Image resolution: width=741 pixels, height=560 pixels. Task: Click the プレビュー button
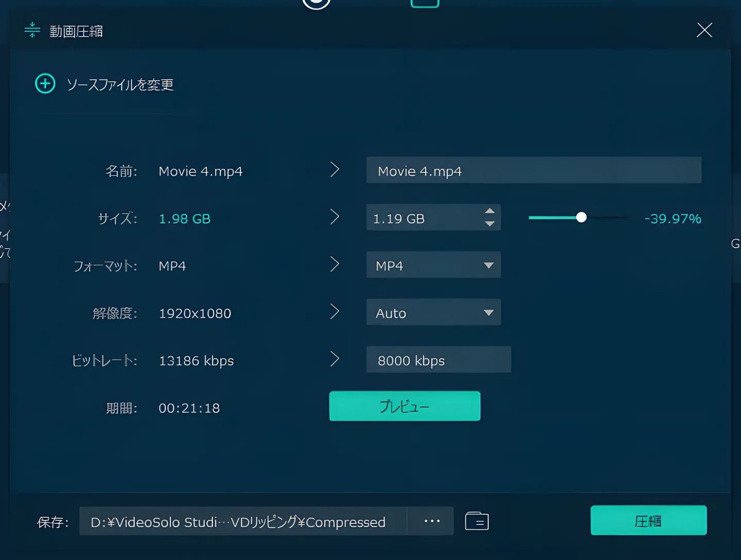pyautogui.click(x=404, y=406)
